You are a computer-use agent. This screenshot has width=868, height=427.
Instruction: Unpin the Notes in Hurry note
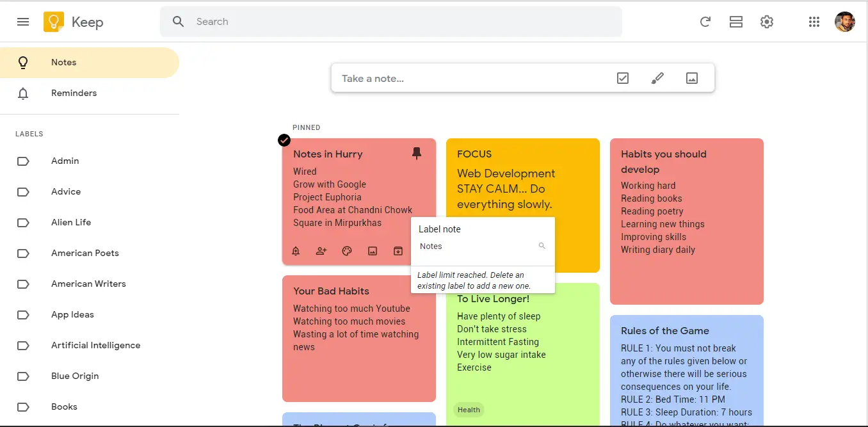click(x=417, y=153)
